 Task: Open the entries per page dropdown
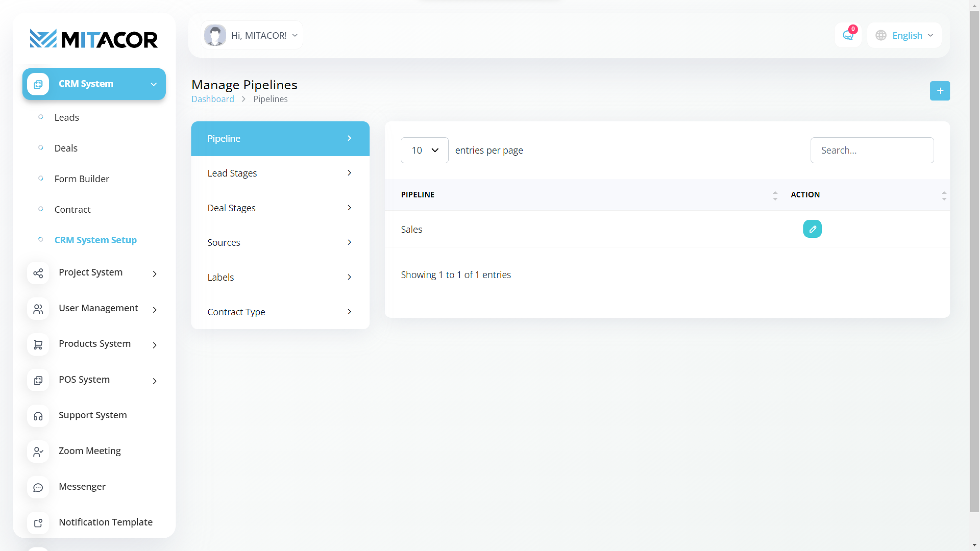(x=424, y=150)
